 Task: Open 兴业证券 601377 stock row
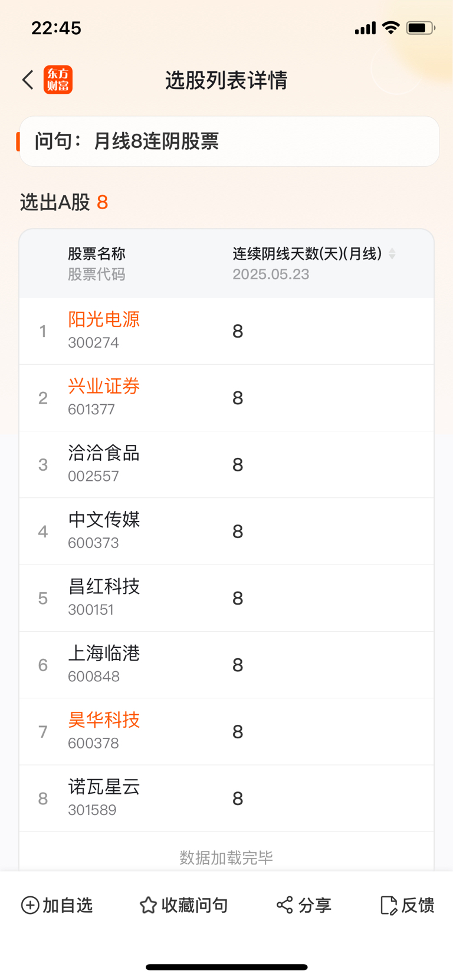tap(226, 398)
